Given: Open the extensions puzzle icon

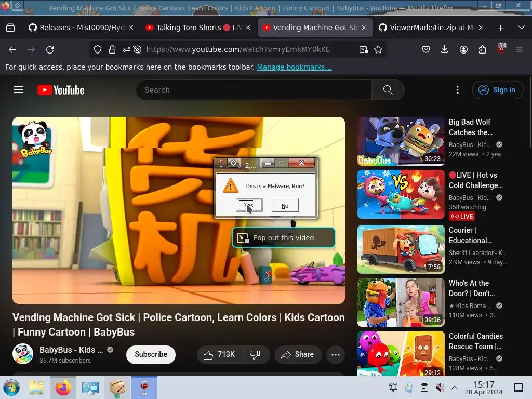Looking at the screenshot, I should coord(482,49).
